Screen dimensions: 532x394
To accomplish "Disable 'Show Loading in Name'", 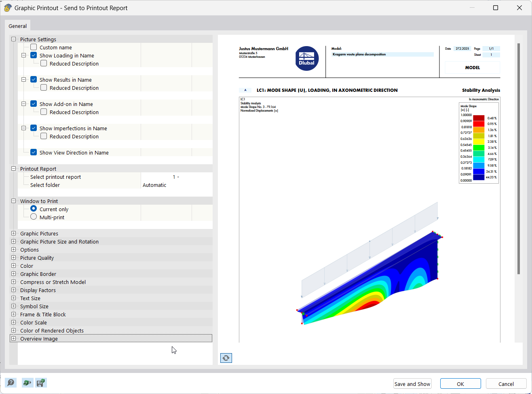I will [34, 55].
